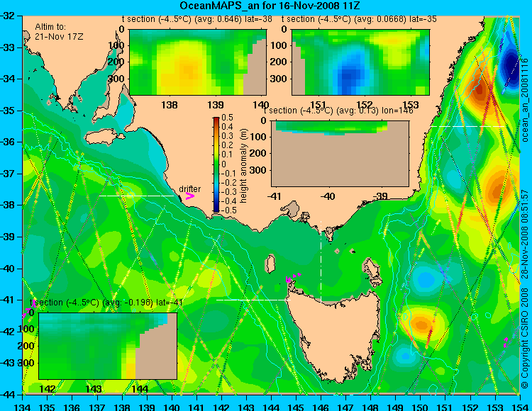
Task: Click left axis latitude label -32
Action: tap(9, 16)
